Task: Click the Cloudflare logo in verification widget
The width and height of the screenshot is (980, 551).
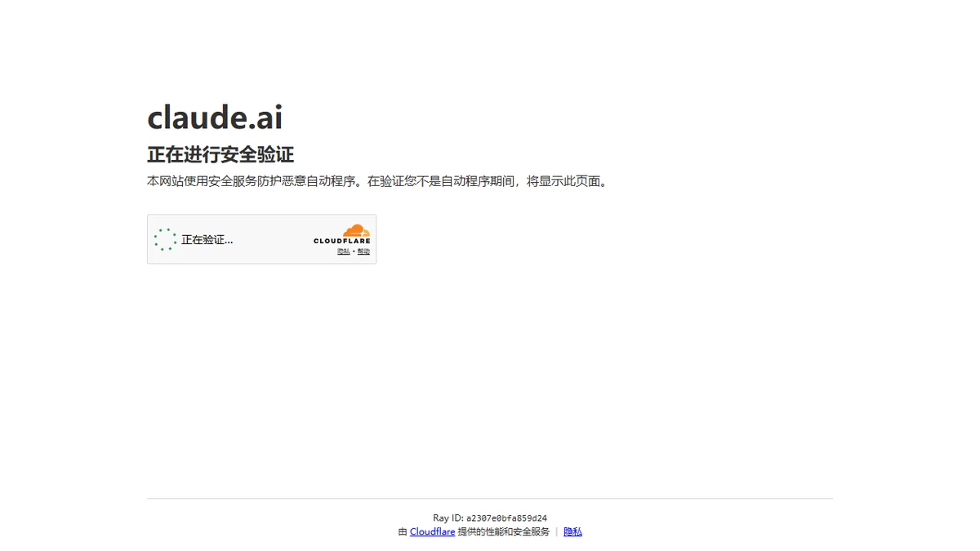Action: pos(342,234)
